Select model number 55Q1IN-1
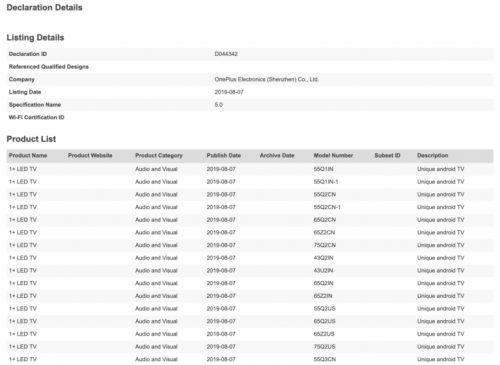This screenshot has width=500, height=365. coord(326,182)
